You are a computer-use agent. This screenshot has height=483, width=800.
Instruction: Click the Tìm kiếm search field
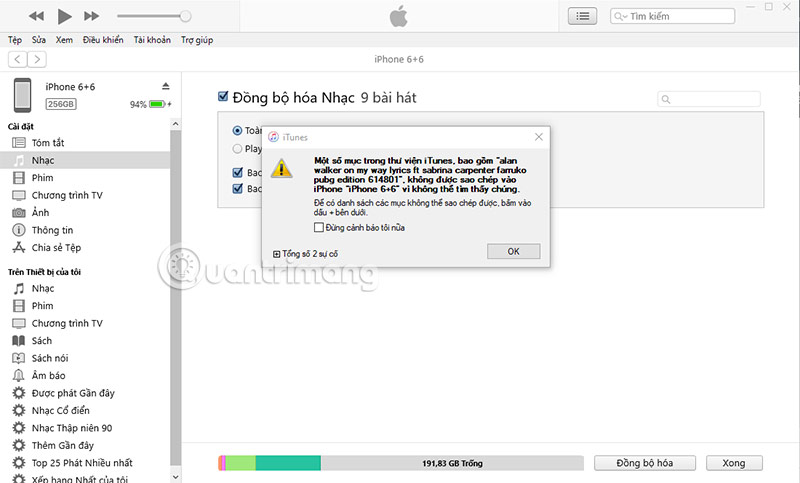click(x=672, y=16)
